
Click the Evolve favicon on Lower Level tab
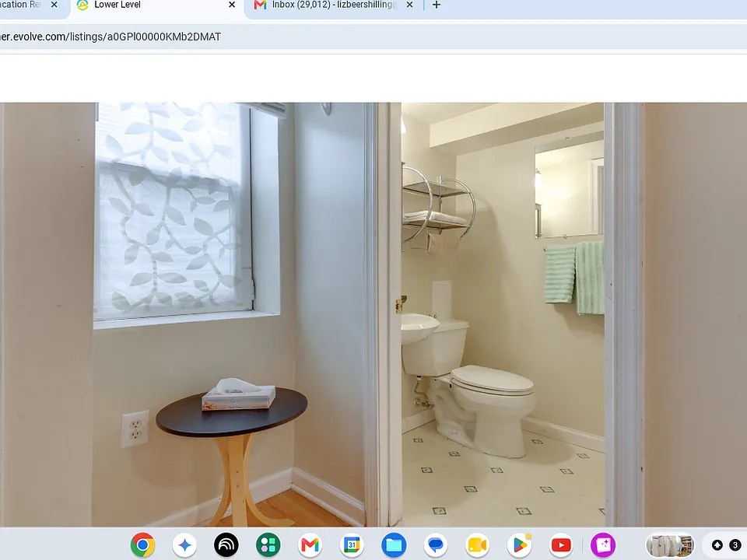(82, 5)
